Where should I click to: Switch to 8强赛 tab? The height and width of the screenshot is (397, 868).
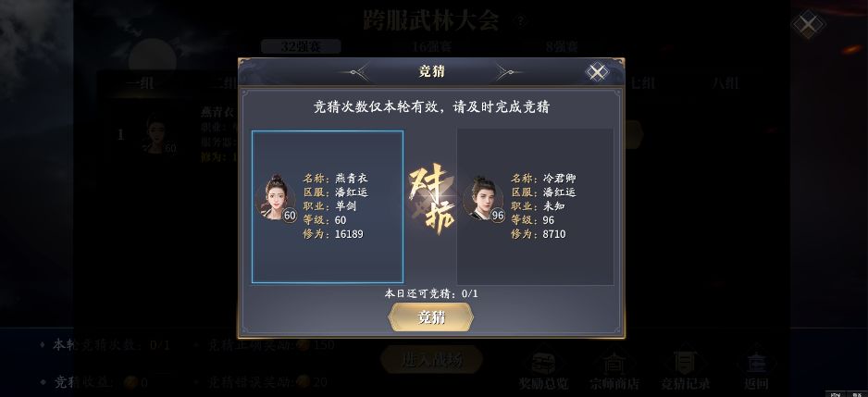coord(562,46)
